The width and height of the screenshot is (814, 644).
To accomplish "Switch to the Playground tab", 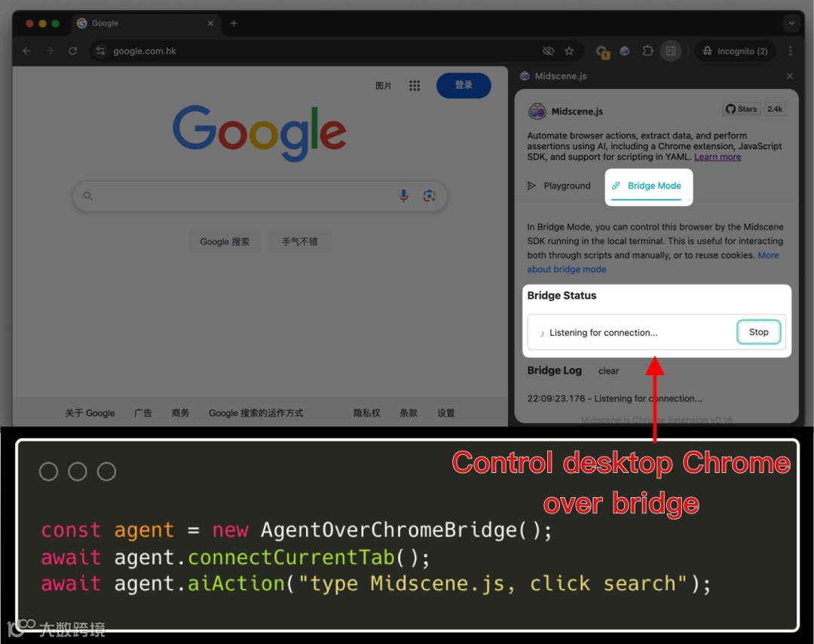I will [559, 186].
